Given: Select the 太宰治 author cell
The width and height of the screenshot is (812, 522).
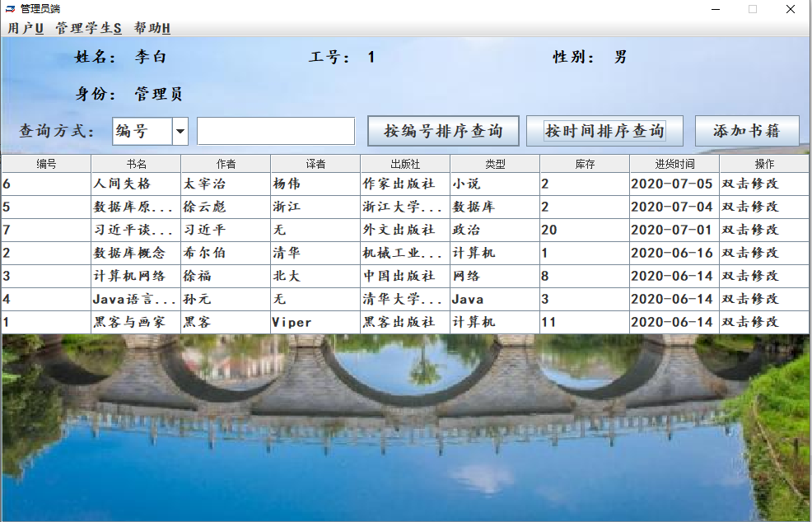Looking at the screenshot, I should (x=226, y=184).
